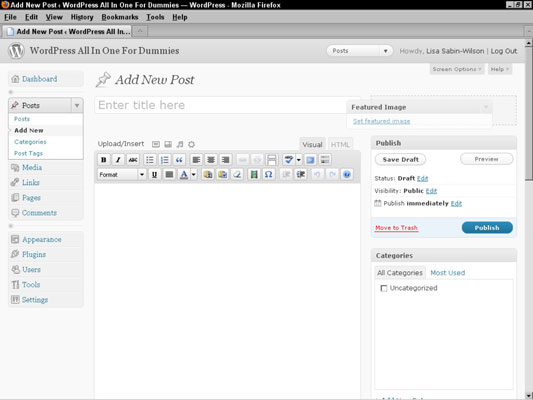
Task: Open the Plugins sidebar menu
Action: coord(34,255)
